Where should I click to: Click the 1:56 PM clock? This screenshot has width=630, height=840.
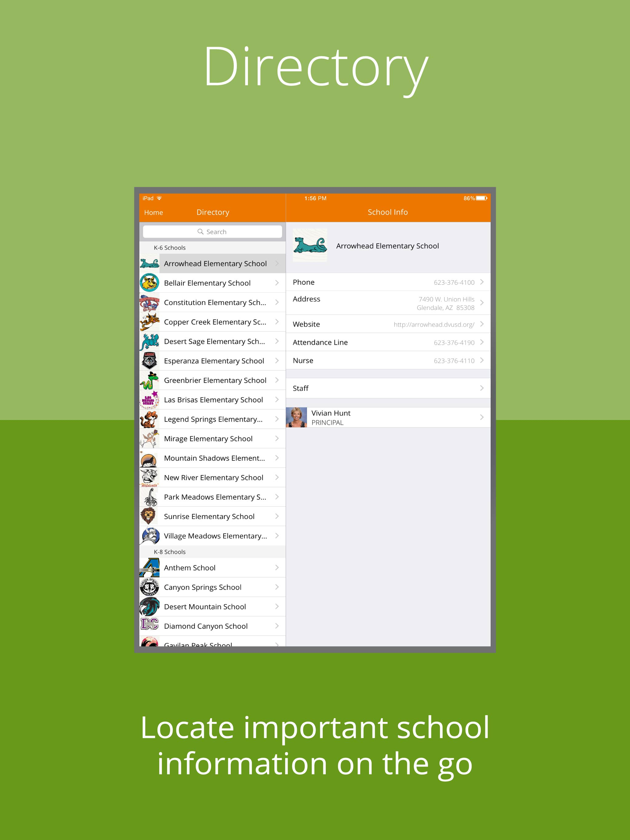tap(315, 198)
